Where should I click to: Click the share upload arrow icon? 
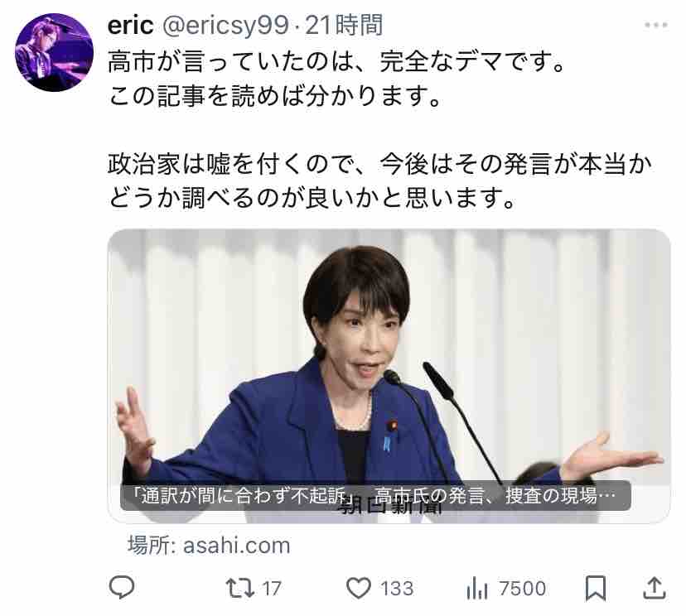coord(654,588)
